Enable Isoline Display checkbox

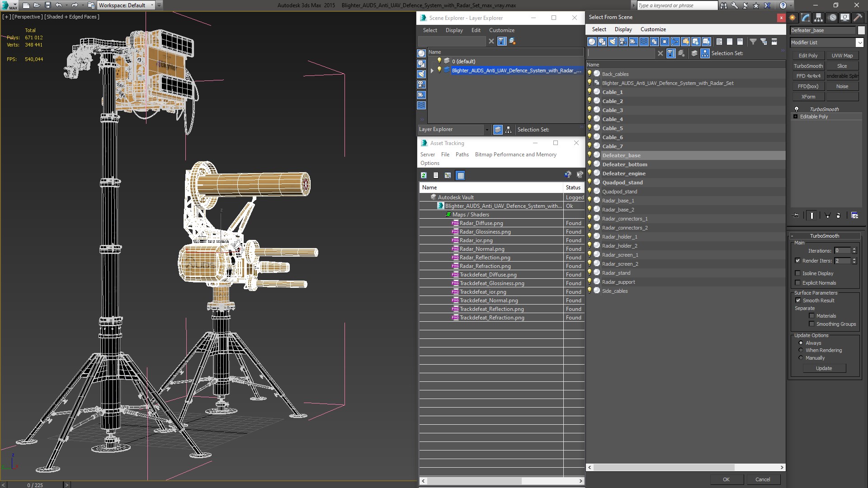797,273
